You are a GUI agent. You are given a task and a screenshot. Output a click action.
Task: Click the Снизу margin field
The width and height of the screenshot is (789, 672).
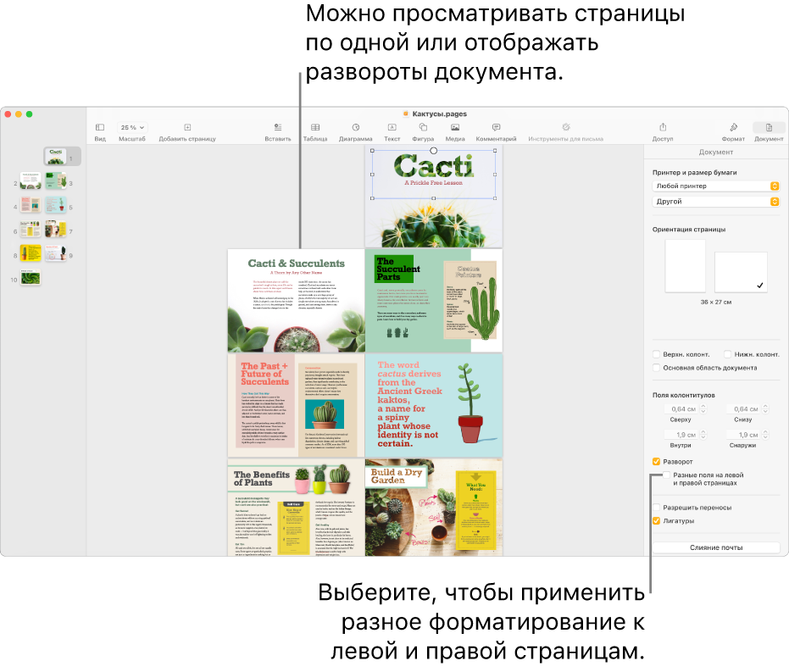pyautogui.click(x=743, y=409)
